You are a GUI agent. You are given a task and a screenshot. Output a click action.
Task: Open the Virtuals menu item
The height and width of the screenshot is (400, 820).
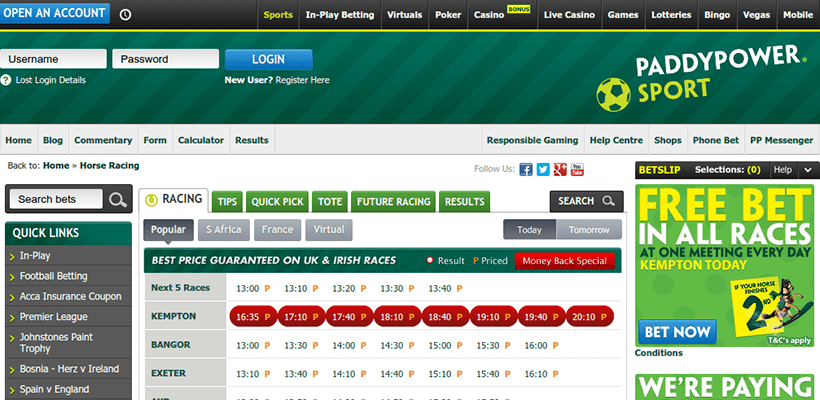click(404, 15)
